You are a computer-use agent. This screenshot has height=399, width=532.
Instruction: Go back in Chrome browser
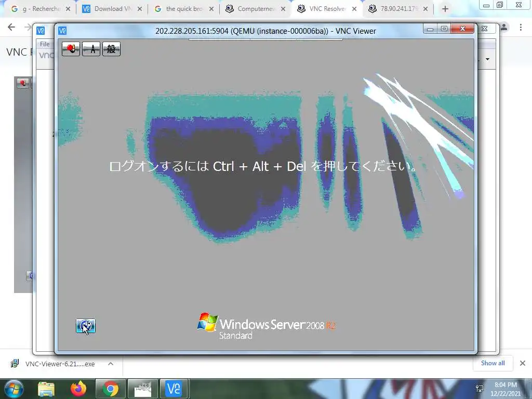point(11,27)
